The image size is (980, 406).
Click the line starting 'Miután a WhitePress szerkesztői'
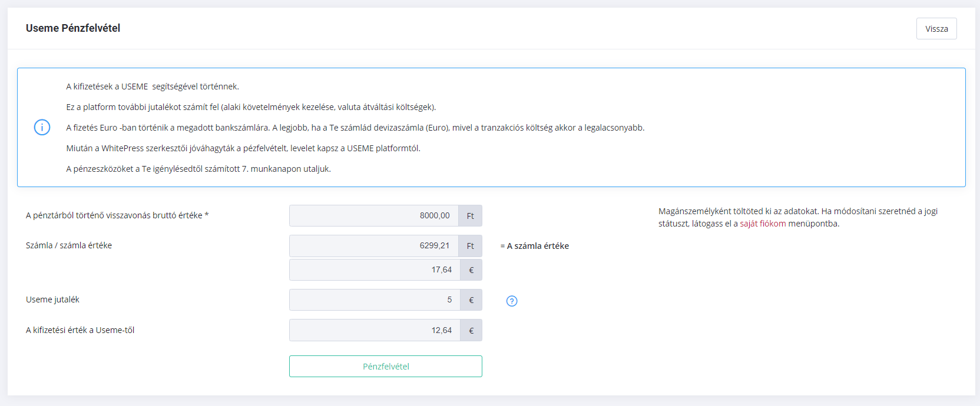point(243,148)
